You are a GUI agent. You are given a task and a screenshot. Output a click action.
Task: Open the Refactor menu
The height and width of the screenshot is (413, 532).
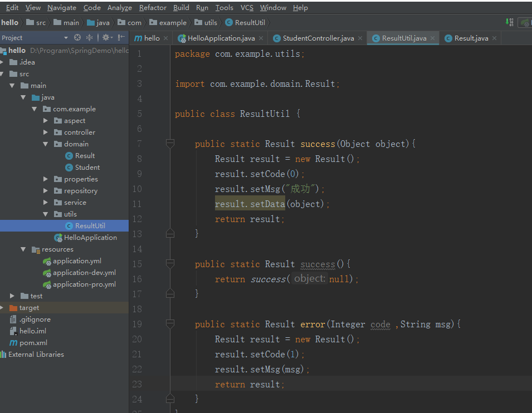[x=153, y=8]
